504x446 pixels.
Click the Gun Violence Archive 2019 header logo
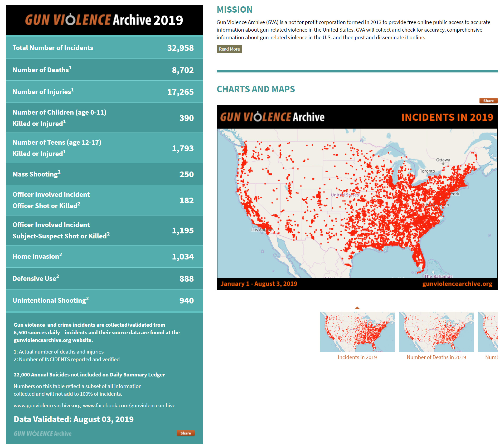coord(104,20)
